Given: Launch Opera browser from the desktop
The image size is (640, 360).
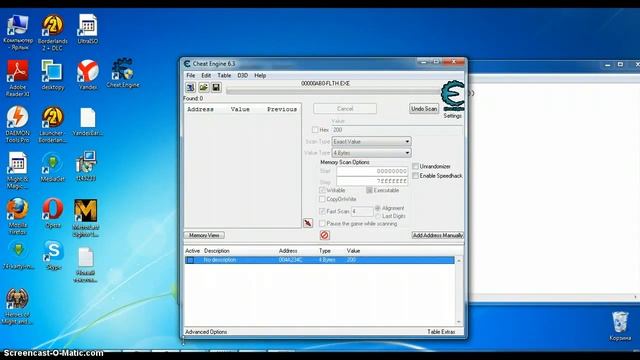Looking at the screenshot, I should point(53,213).
